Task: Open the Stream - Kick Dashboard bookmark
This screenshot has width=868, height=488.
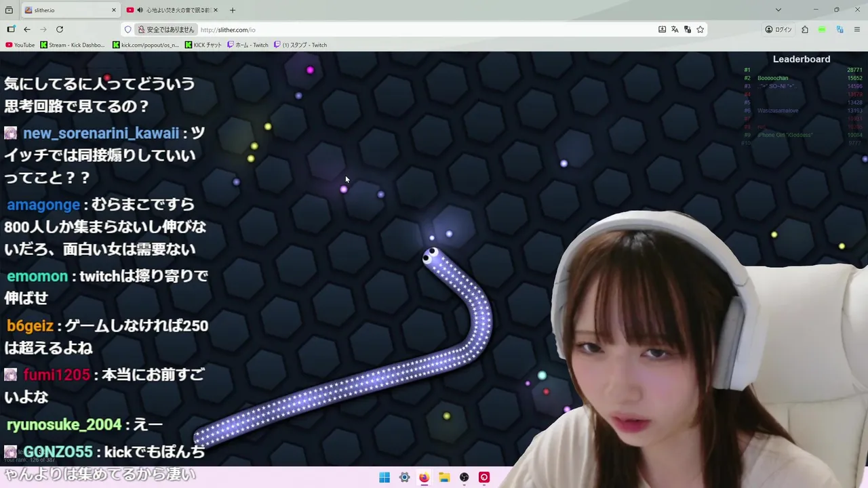Action: pos(73,45)
